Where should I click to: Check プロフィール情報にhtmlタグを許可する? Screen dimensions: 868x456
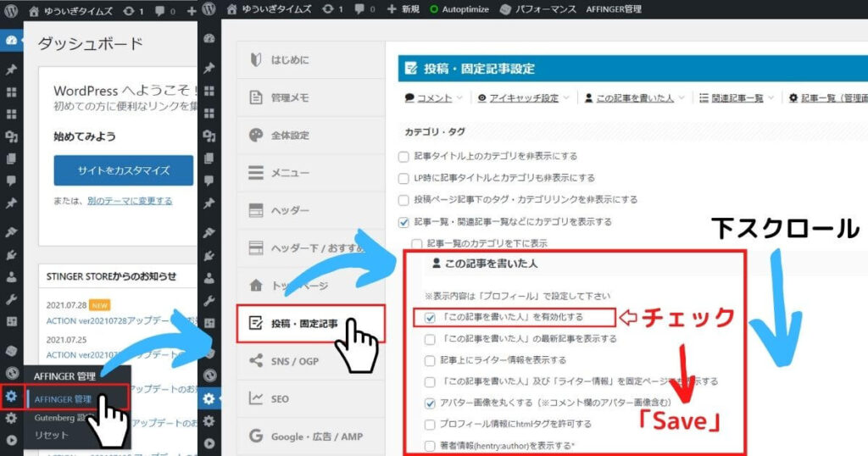click(x=430, y=425)
